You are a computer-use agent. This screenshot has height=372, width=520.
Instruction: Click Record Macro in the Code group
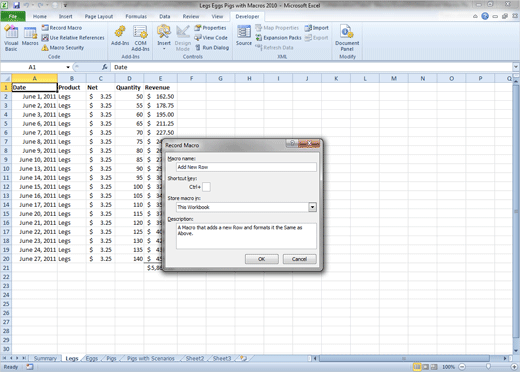(62, 28)
